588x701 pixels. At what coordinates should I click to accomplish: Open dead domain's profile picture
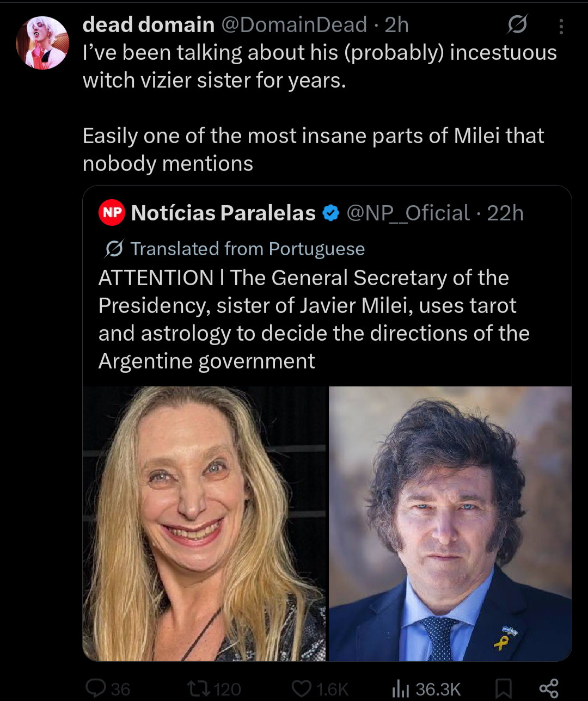point(42,43)
